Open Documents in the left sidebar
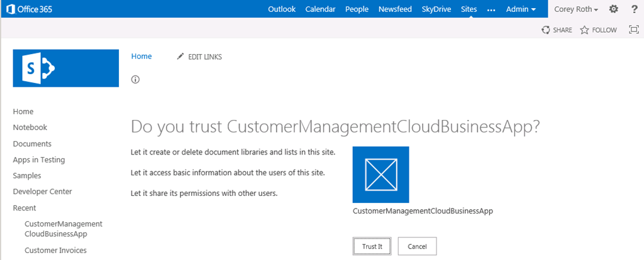Screen dimensions: 644x260 click(x=32, y=144)
